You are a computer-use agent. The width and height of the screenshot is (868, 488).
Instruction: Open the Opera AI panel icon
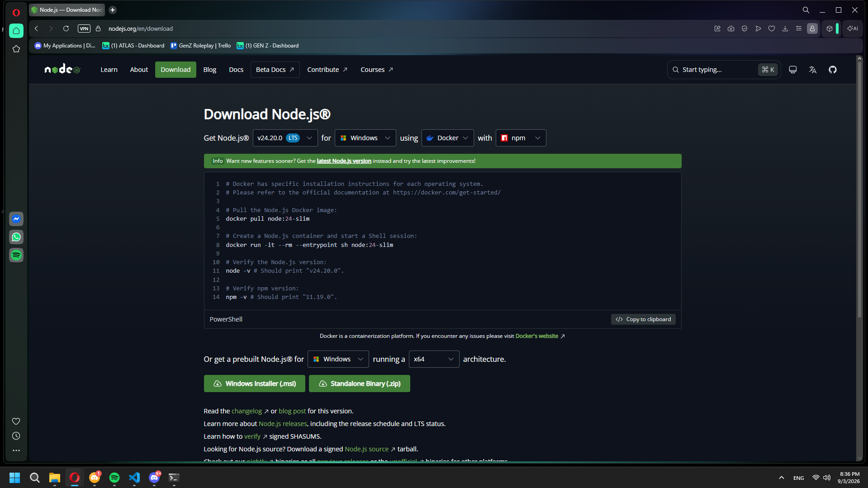[x=852, y=28]
